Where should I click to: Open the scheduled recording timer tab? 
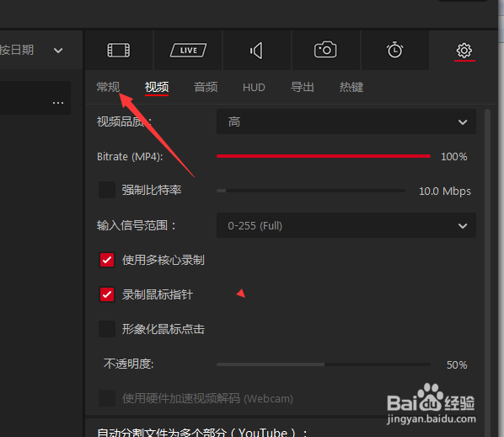[394, 51]
